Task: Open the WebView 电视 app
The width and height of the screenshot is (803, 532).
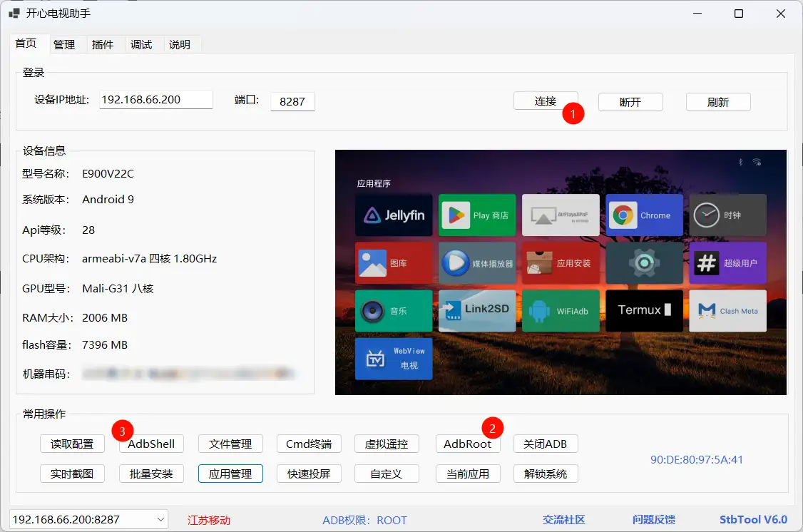Action: click(x=394, y=359)
